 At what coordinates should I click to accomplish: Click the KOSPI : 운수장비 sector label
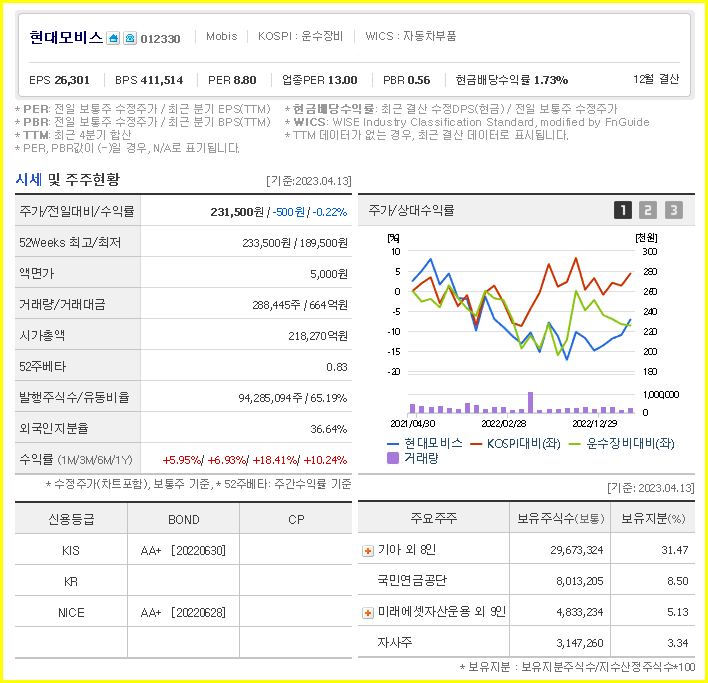[x=300, y=36]
